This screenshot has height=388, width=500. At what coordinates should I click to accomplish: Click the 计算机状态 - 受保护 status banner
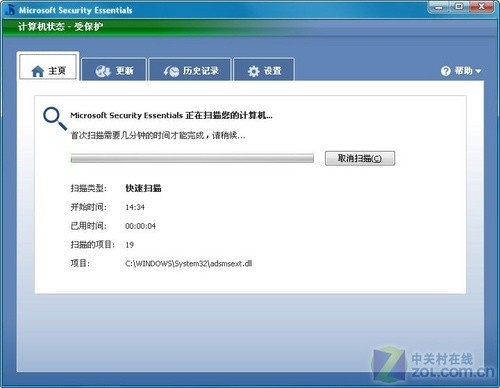point(60,26)
